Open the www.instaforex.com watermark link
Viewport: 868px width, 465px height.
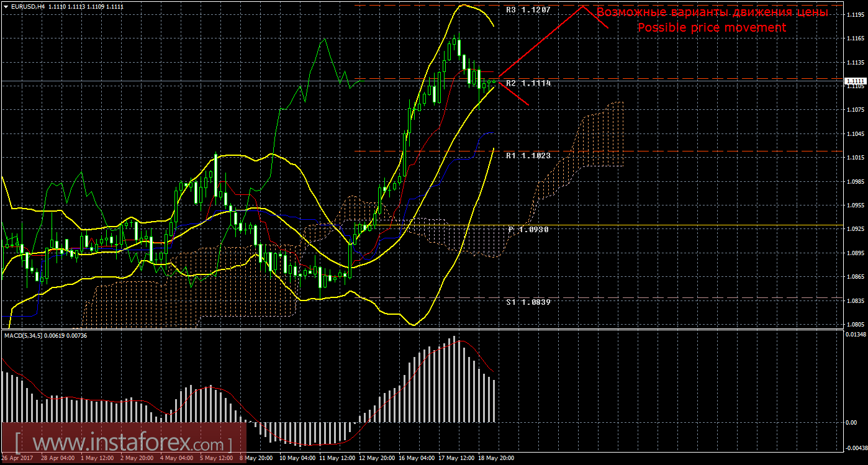[123, 445]
